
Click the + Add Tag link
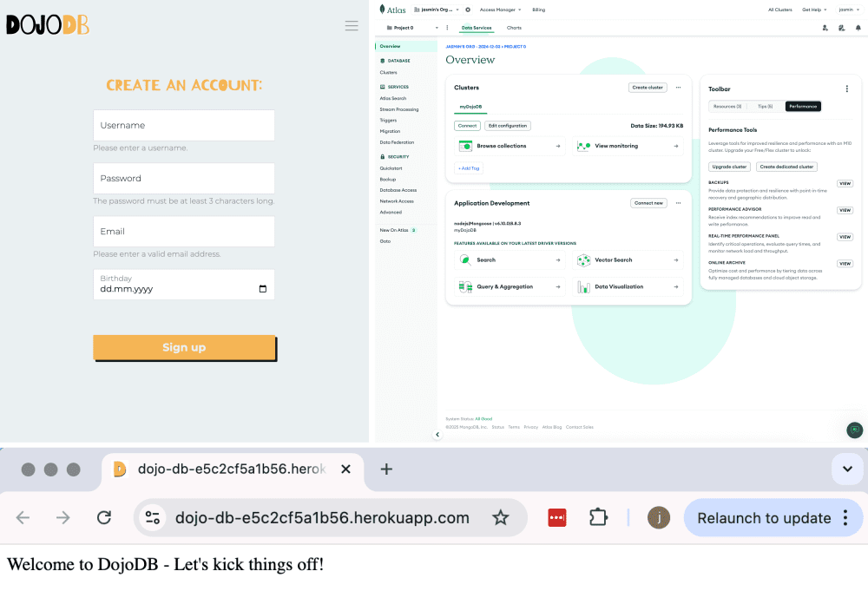(x=469, y=168)
